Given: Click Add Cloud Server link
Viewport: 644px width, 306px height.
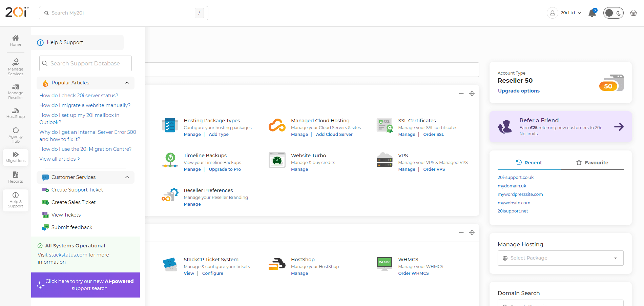Looking at the screenshot, I should pos(334,135).
